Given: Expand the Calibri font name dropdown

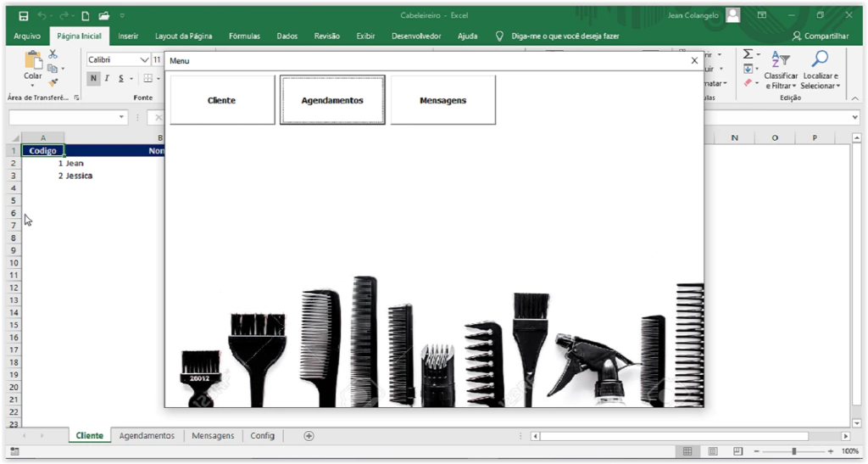Looking at the screenshot, I should pyautogui.click(x=144, y=59).
